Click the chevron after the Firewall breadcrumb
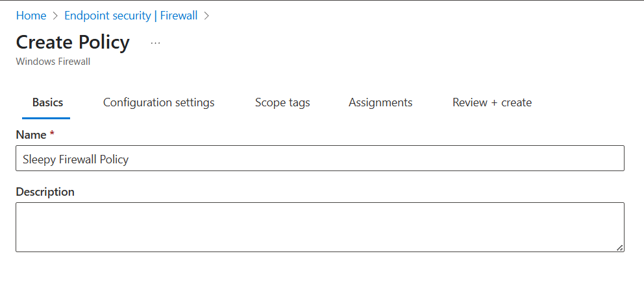644x304 pixels. pos(206,16)
